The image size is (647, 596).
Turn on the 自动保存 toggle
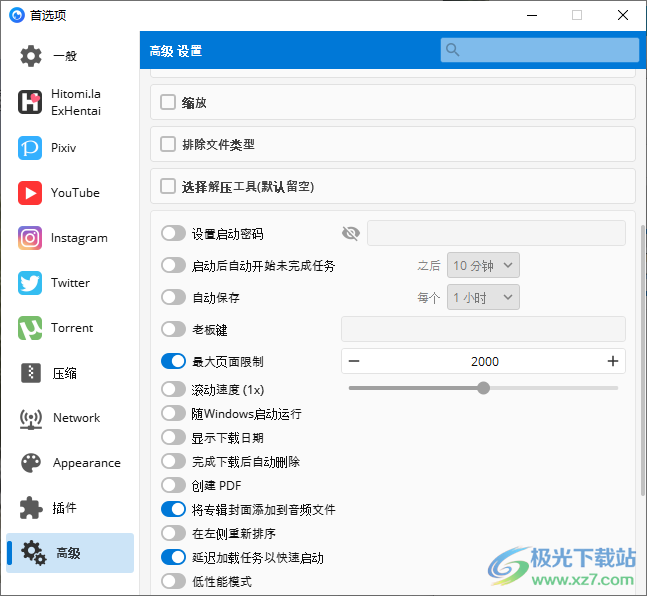tap(173, 297)
